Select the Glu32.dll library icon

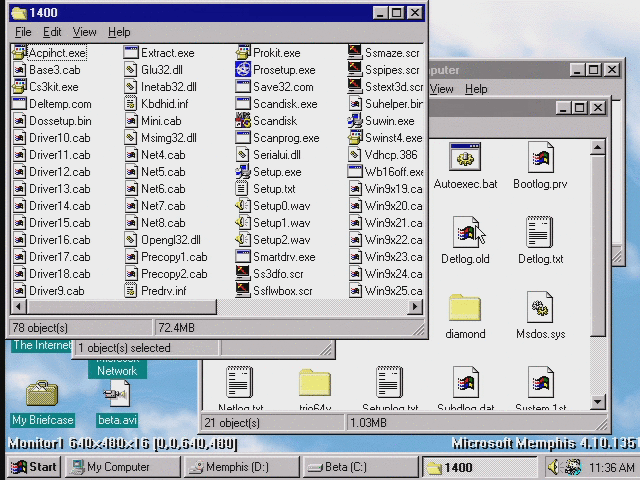[131, 70]
